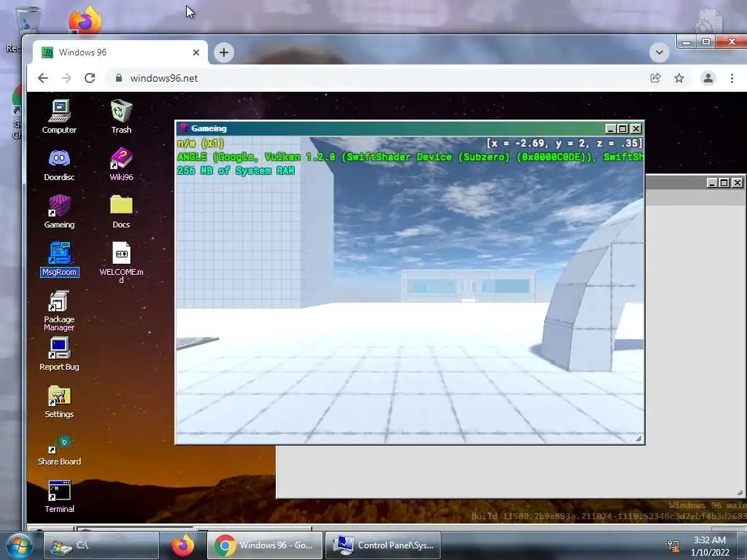Open the Wiki96 book icon
Image resolution: width=747 pixels, height=560 pixels.
pos(121,164)
